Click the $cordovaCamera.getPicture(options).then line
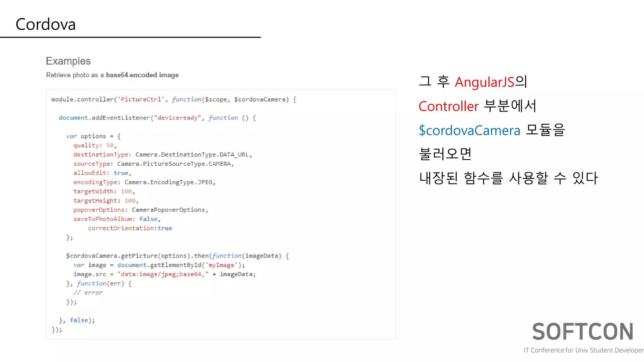This screenshot has height=362, width=644. point(177,256)
